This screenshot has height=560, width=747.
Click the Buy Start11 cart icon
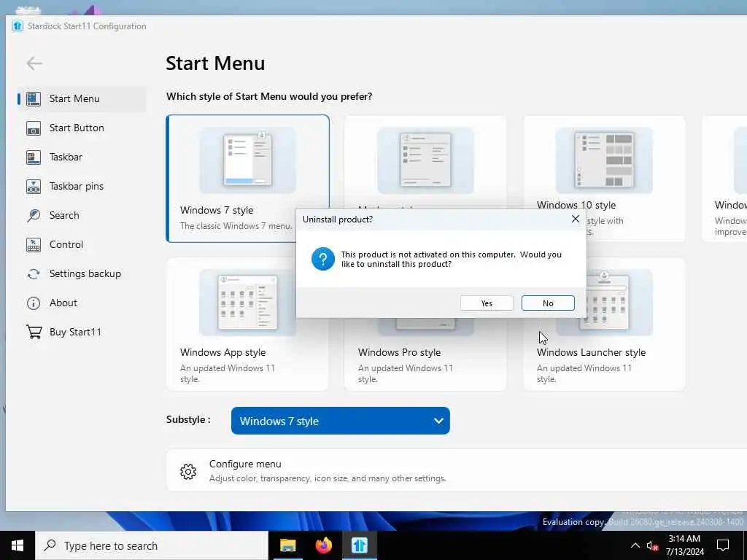pos(34,332)
